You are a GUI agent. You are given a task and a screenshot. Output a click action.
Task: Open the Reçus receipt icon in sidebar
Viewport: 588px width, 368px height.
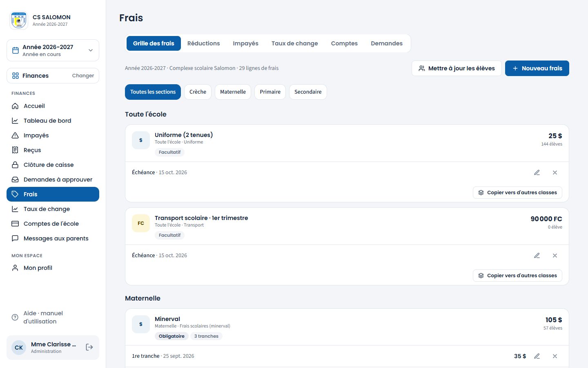tap(15, 150)
